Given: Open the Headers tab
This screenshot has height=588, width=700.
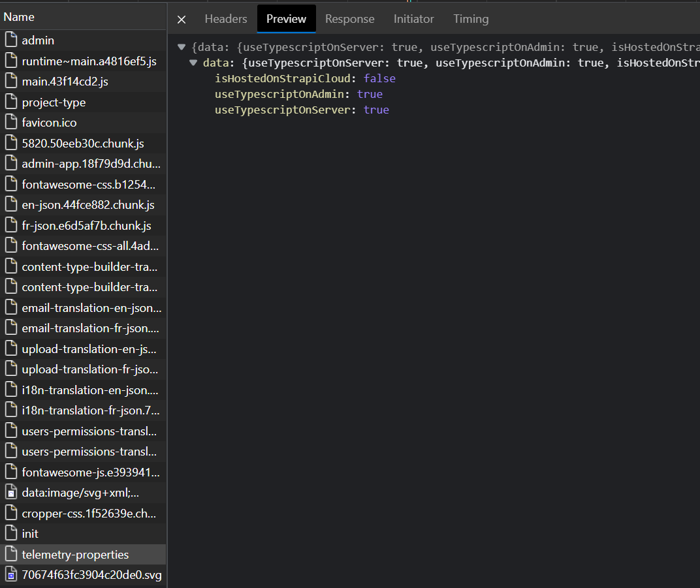Looking at the screenshot, I should 225,19.
